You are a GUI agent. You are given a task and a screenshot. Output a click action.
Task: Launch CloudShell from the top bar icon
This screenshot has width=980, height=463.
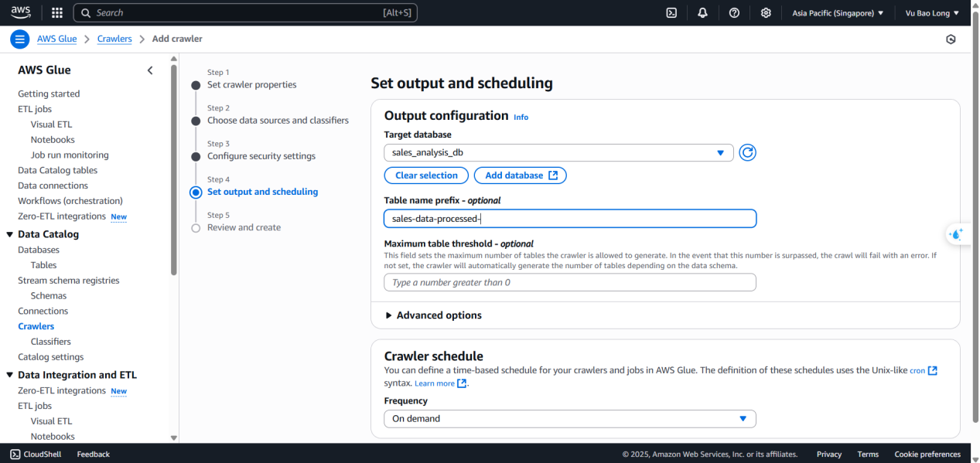(672, 12)
